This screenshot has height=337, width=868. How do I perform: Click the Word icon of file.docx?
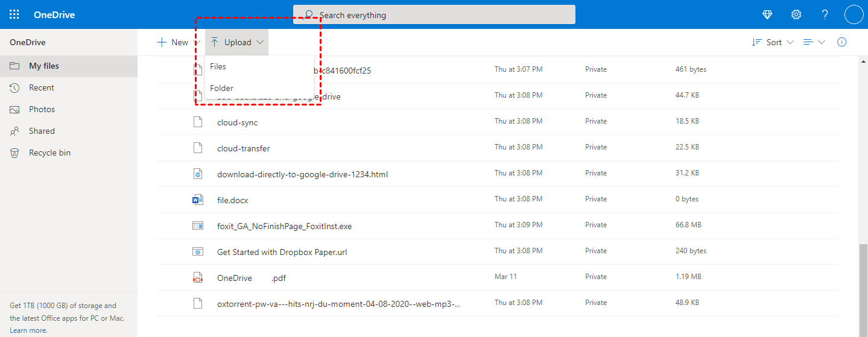click(197, 200)
